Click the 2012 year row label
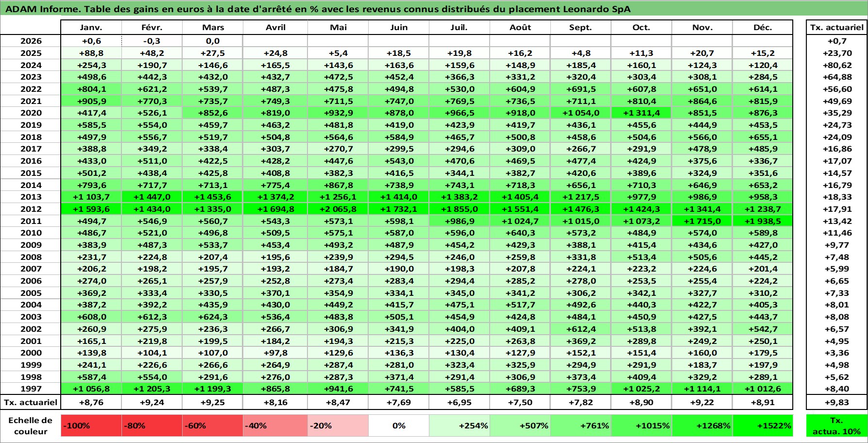Image resolution: width=868 pixels, height=443 pixels. tap(31, 209)
